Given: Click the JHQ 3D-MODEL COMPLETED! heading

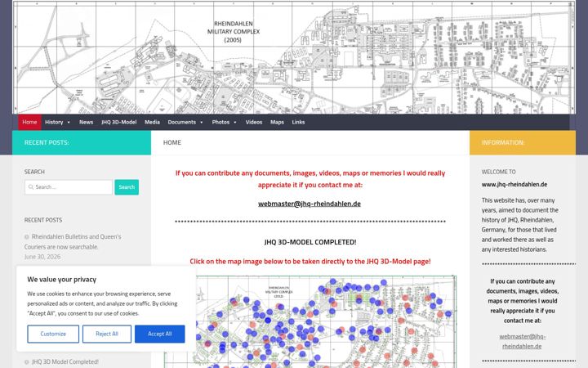Looking at the screenshot, I should click(310, 242).
